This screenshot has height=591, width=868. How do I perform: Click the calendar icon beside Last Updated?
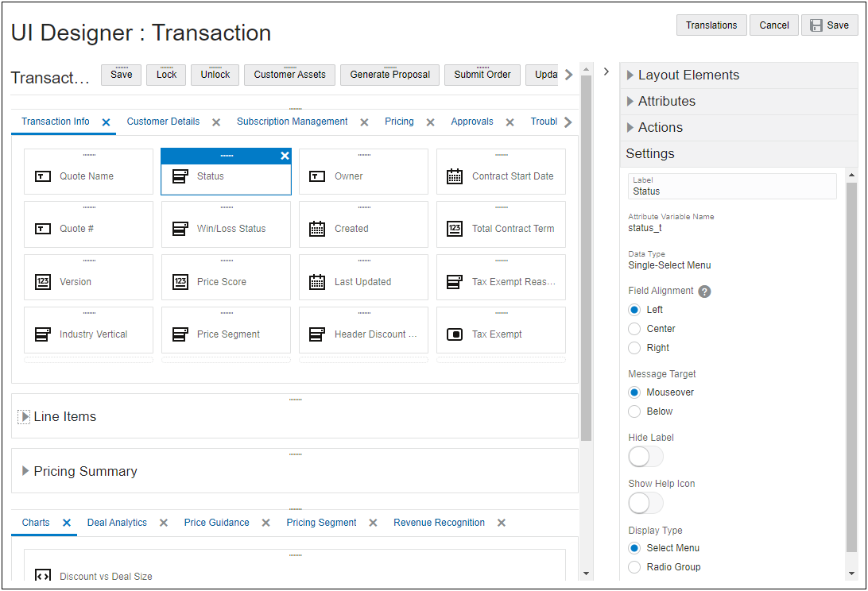pos(317,282)
